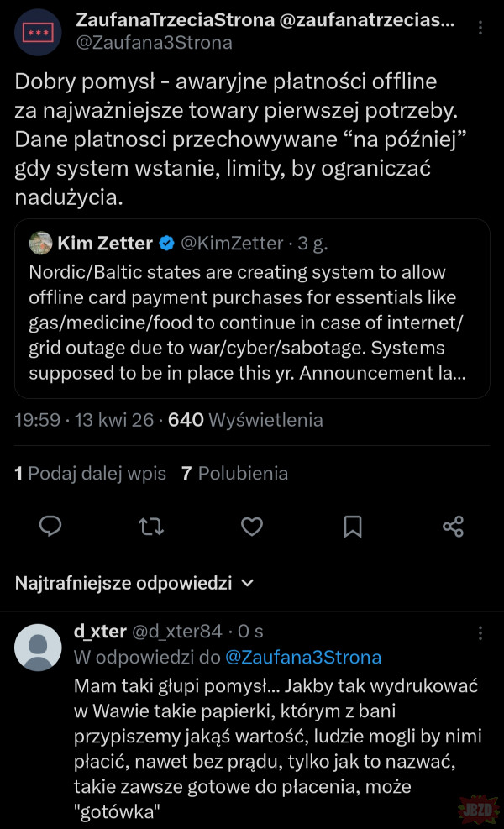Click the @Zaufana3Strona mention in the reply
The height and width of the screenshot is (829, 504).
tap(303, 657)
